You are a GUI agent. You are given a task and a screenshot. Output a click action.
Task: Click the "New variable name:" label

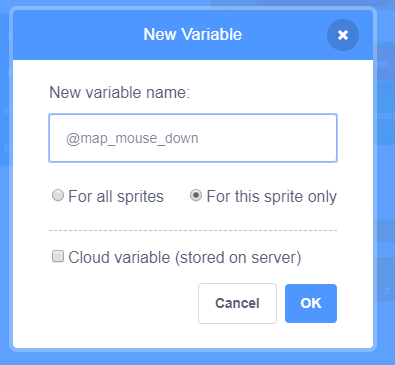119,92
